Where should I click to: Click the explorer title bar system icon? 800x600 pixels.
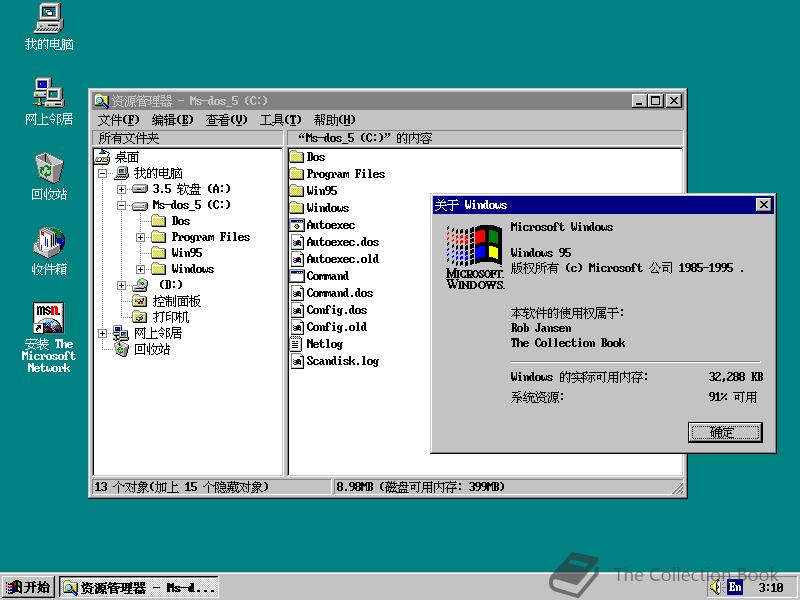[102, 101]
